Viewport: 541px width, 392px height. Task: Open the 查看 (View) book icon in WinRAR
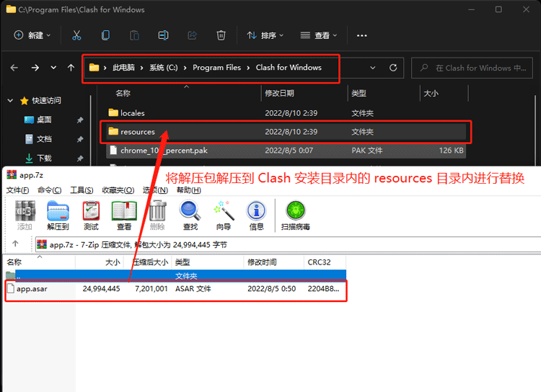pos(123,215)
